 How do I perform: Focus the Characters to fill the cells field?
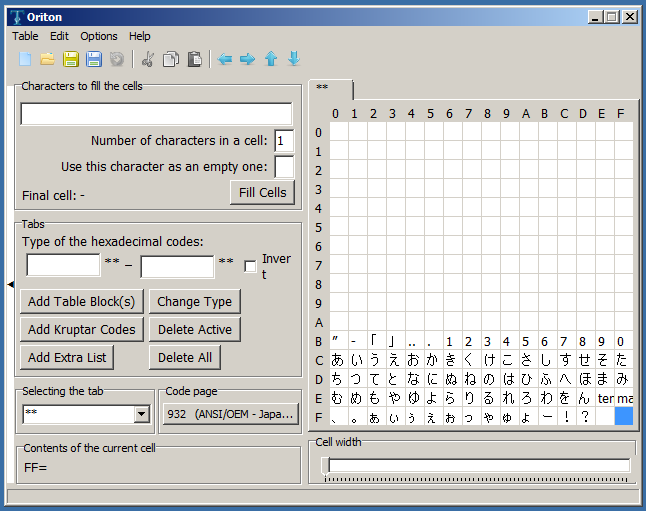click(x=156, y=114)
